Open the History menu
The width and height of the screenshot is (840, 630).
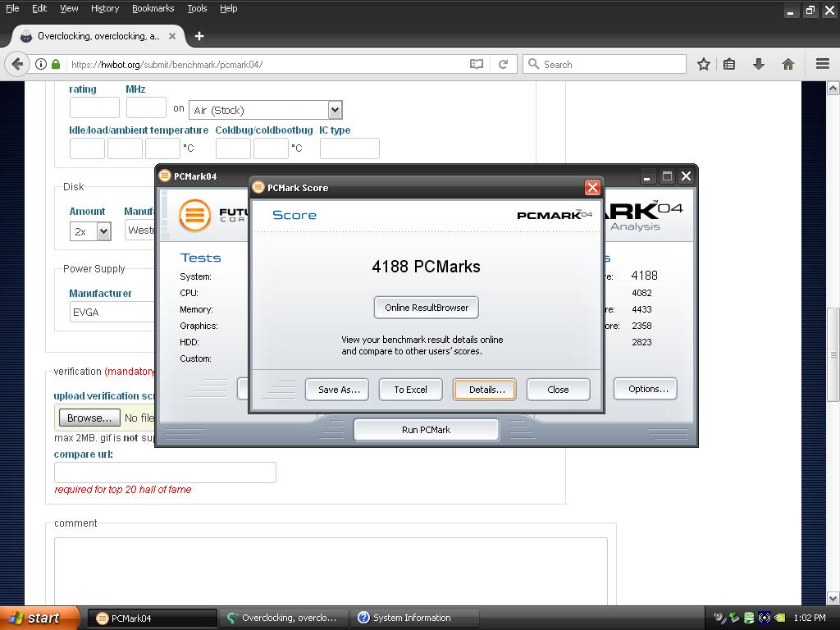[x=105, y=8]
